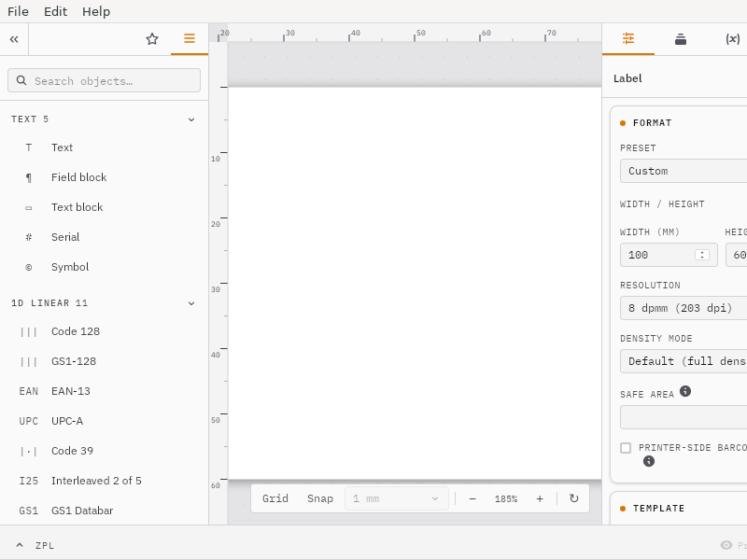Add a Symbol object
The image size is (747, 560).
click(104, 267)
